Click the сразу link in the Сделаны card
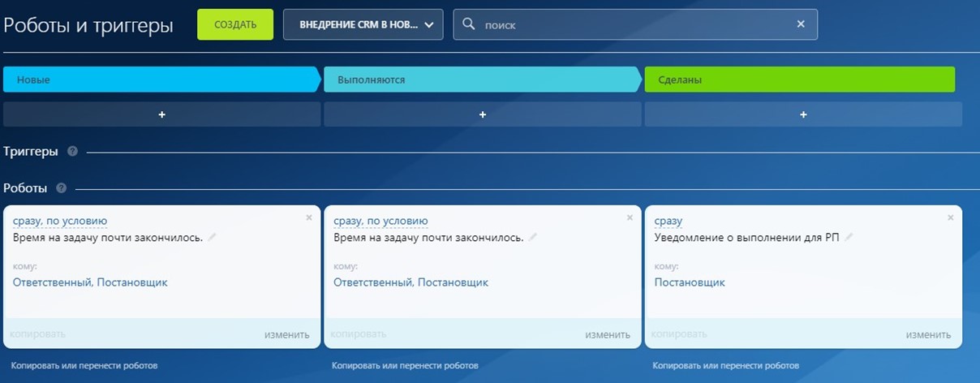 [668, 221]
